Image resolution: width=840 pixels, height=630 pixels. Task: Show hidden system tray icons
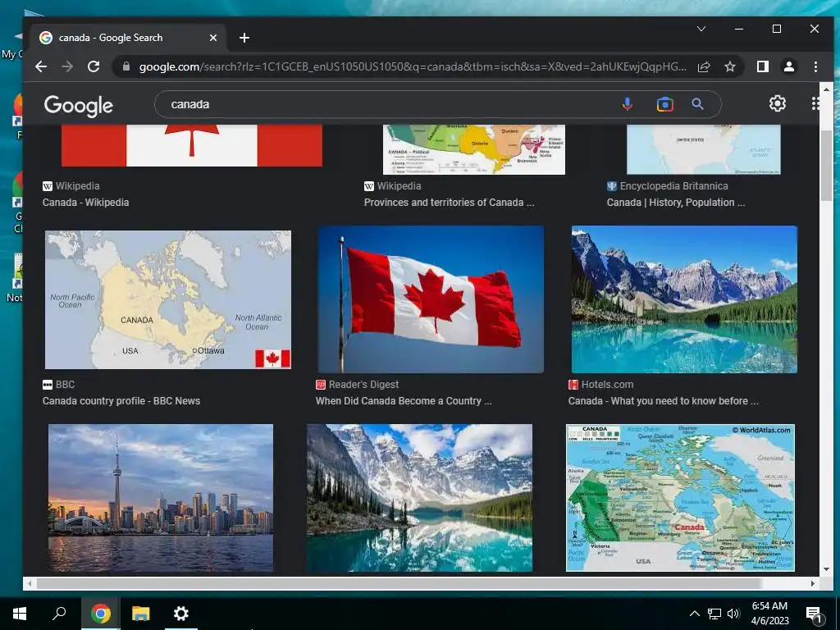pos(694,614)
